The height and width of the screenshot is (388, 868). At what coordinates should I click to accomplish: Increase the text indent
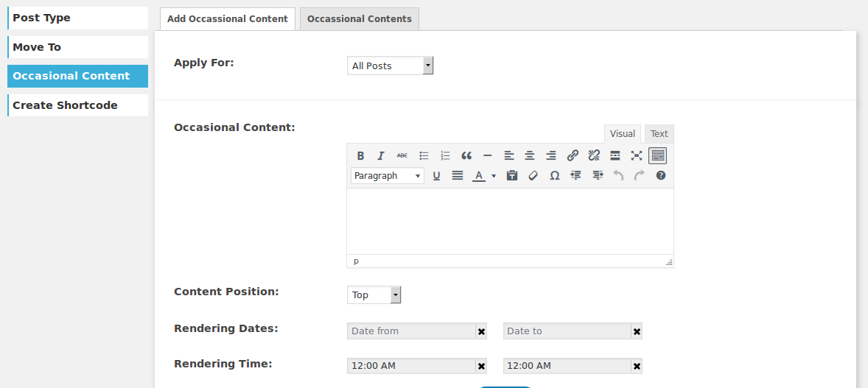[598, 175]
